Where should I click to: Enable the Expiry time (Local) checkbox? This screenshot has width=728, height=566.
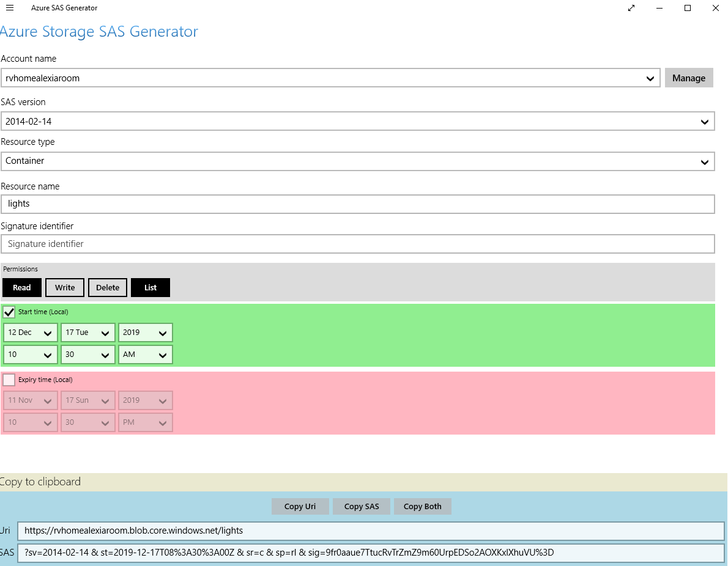click(x=9, y=380)
